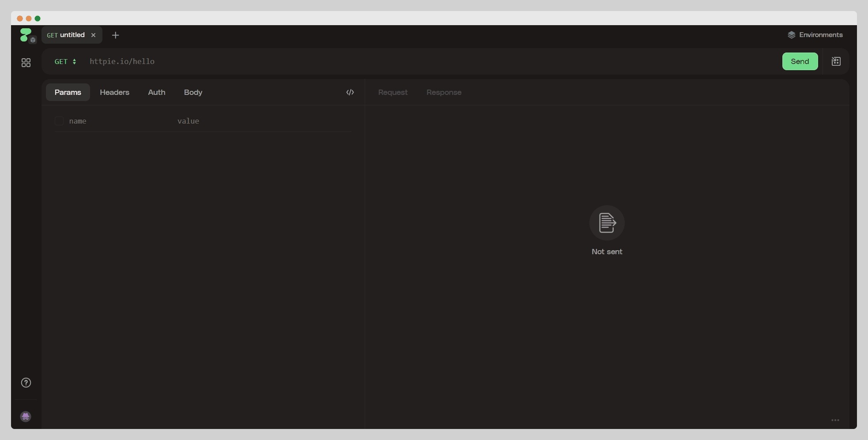Show the Response tab
The width and height of the screenshot is (868, 440).
(x=444, y=92)
